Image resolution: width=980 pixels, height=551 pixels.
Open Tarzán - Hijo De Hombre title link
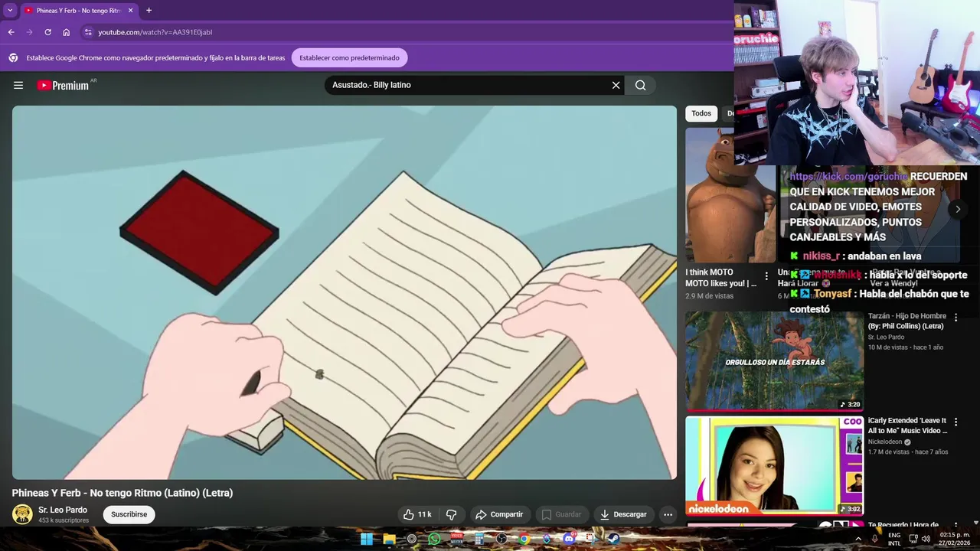point(907,321)
